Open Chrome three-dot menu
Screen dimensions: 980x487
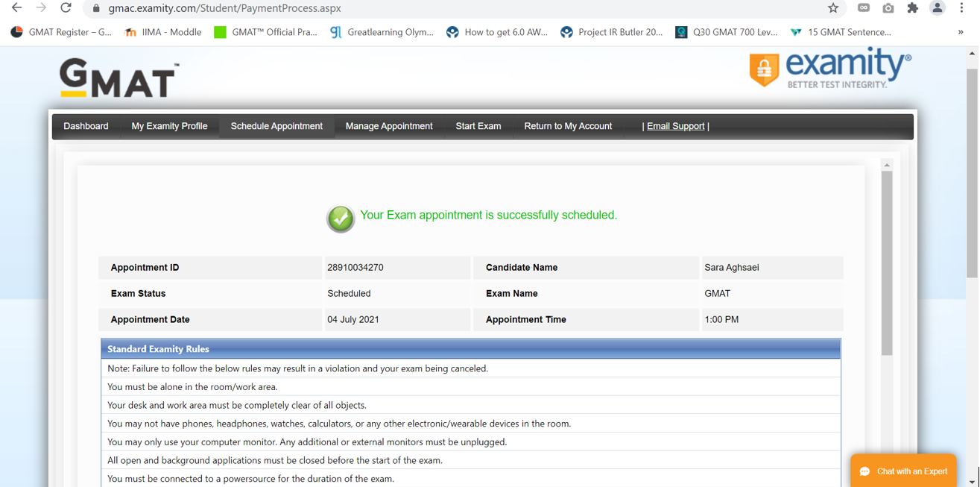click(961, 8)
